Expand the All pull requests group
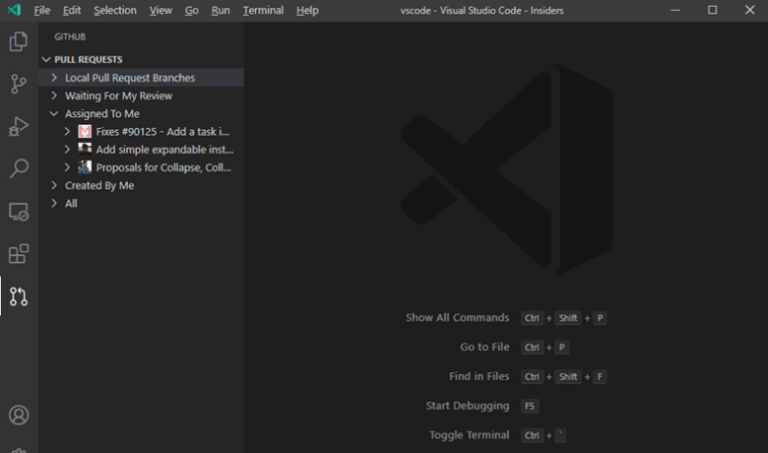The image size is (768, 453). (x=141, y=203)
